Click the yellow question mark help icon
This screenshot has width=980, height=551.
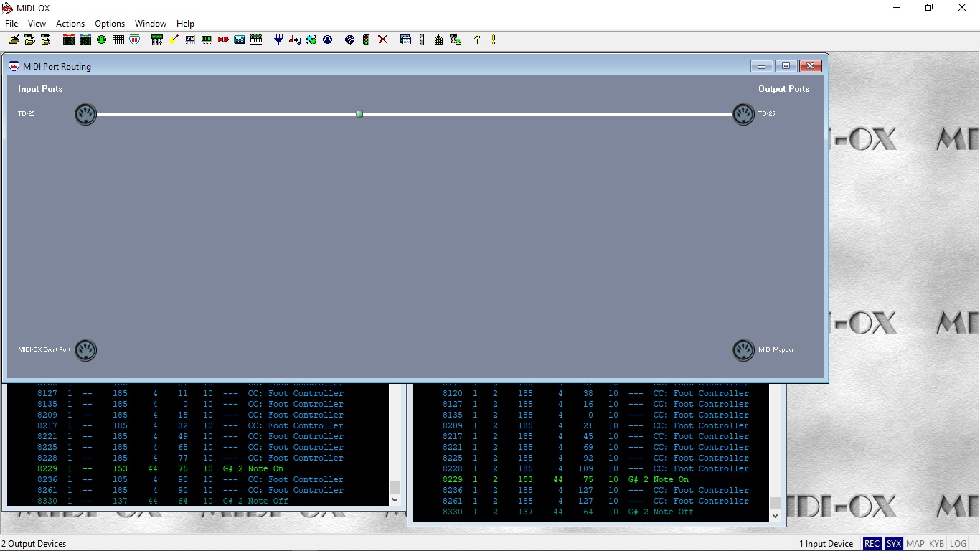[477, 40]
